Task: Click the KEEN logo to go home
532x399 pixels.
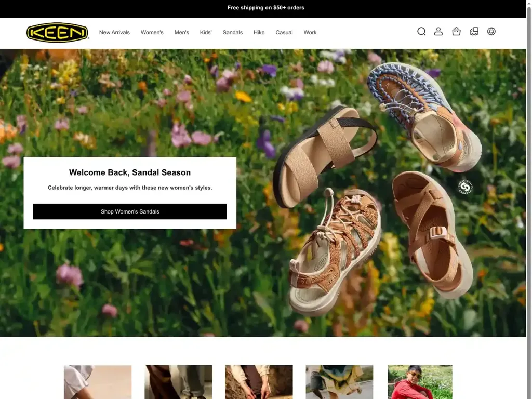Action: pyautogui.click(x=57, y=32)
